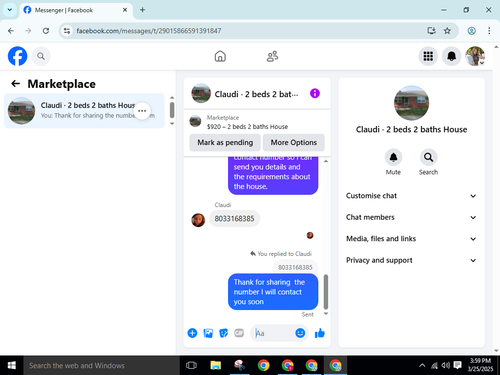500x375 pixels.
Task: Attach a photo in the composer
Action: coord(208,333)
